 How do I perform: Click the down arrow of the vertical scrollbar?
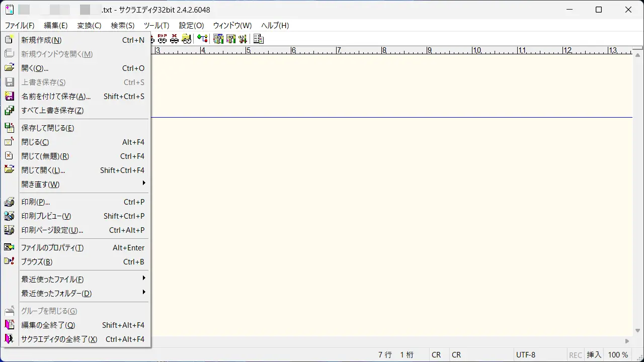coord(638,331)
